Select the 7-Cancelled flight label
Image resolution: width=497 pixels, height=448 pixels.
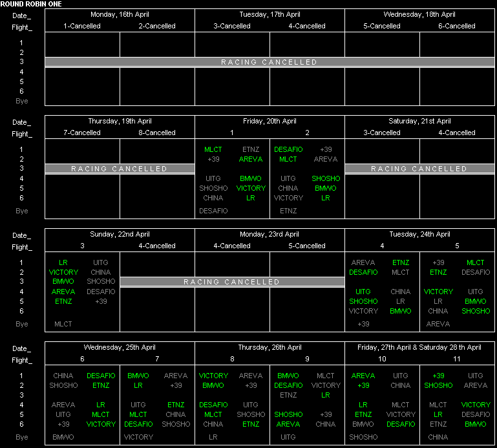point(82,133)
